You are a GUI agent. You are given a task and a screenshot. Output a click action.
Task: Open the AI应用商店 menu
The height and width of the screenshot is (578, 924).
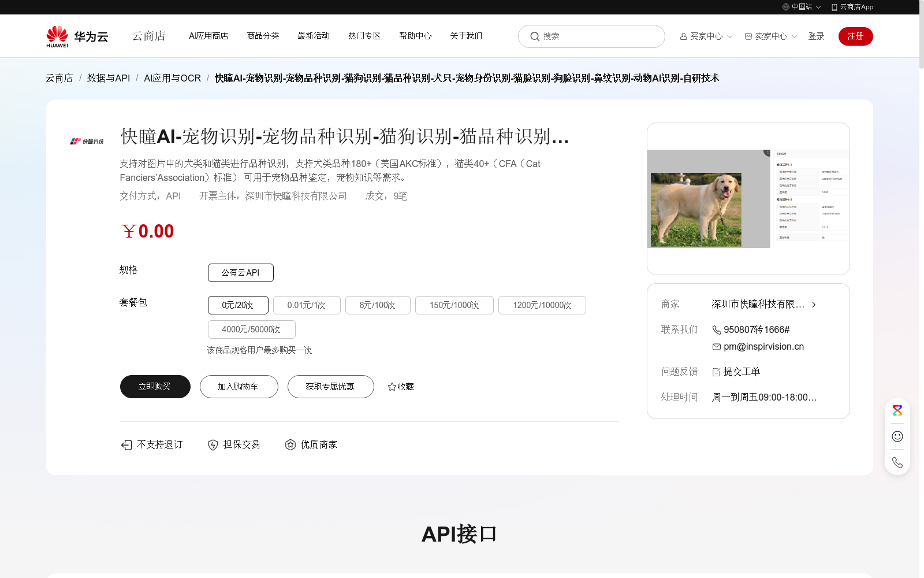208,36
